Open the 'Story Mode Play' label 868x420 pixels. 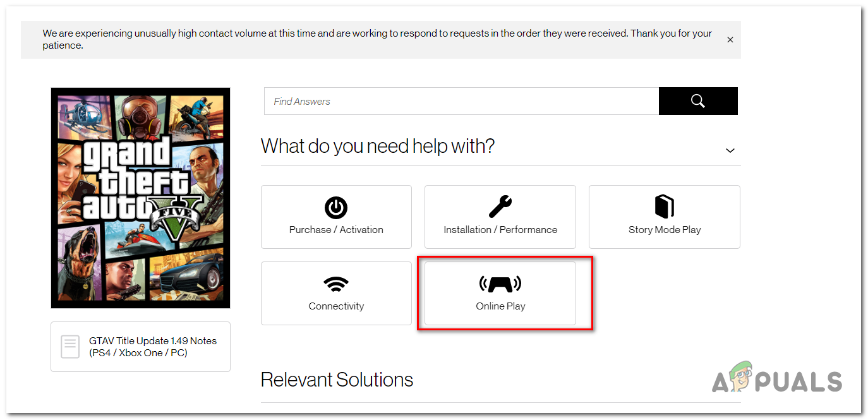665,230
